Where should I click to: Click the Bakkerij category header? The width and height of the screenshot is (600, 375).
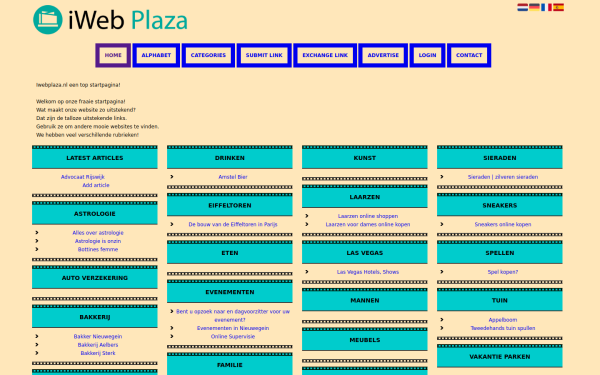click(95, 317)
